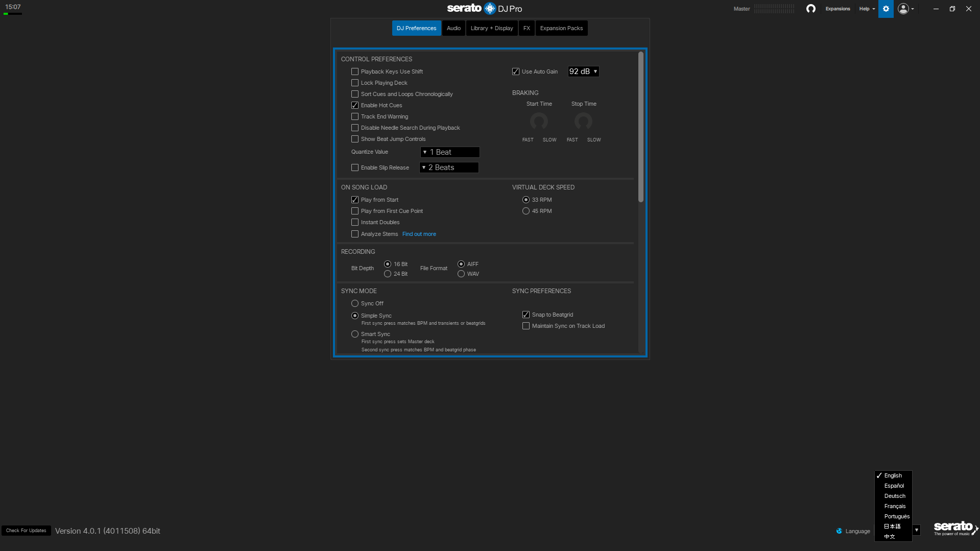Screen dimensions: 980x551
Task: Check Disable Needle Search During Playback
Action: pos(355,128)
